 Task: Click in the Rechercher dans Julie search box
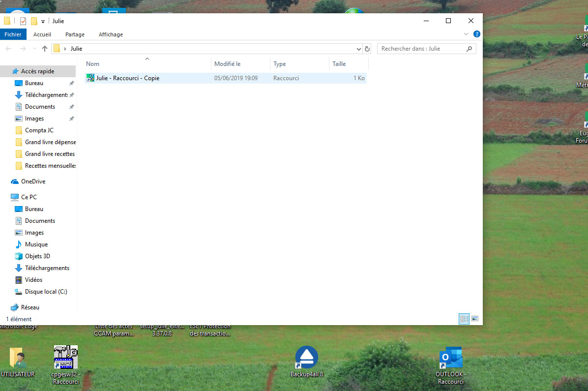[421, 49]
